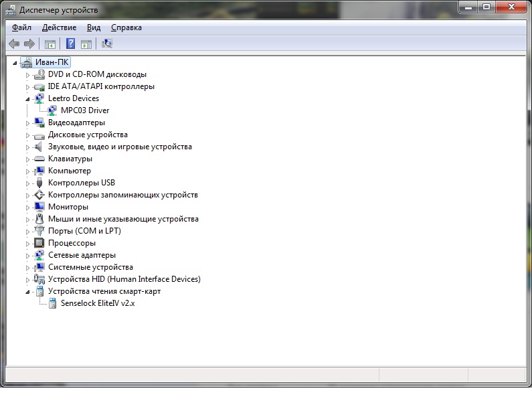Open Help with the blue question mark icon
The image size is (532, 411).
70,44
